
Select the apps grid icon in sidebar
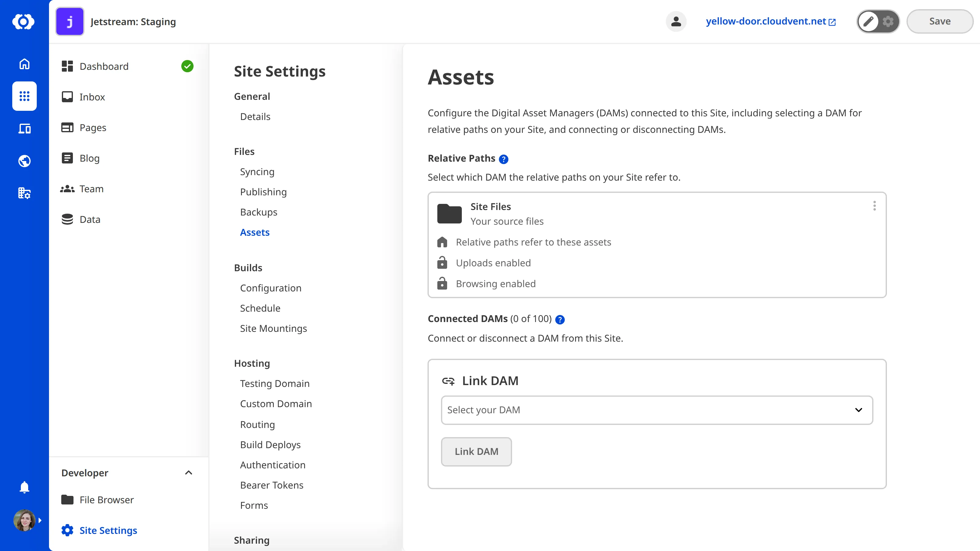tap(24, 96)
